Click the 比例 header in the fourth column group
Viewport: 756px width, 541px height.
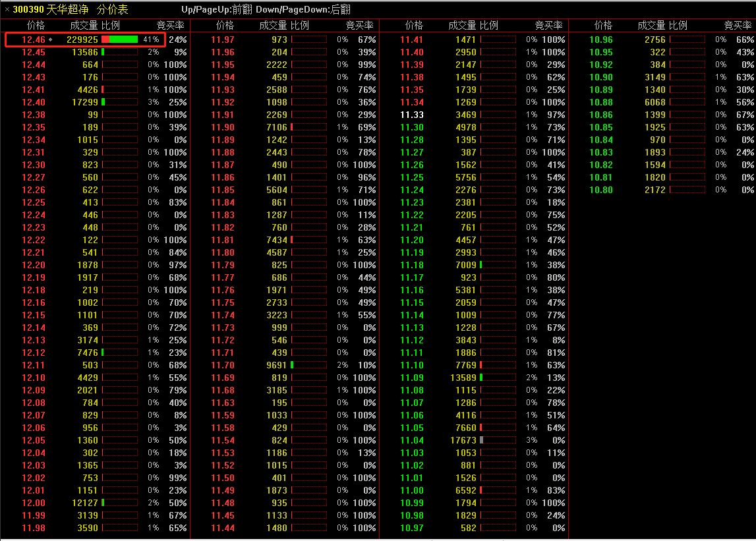point(678,25)
